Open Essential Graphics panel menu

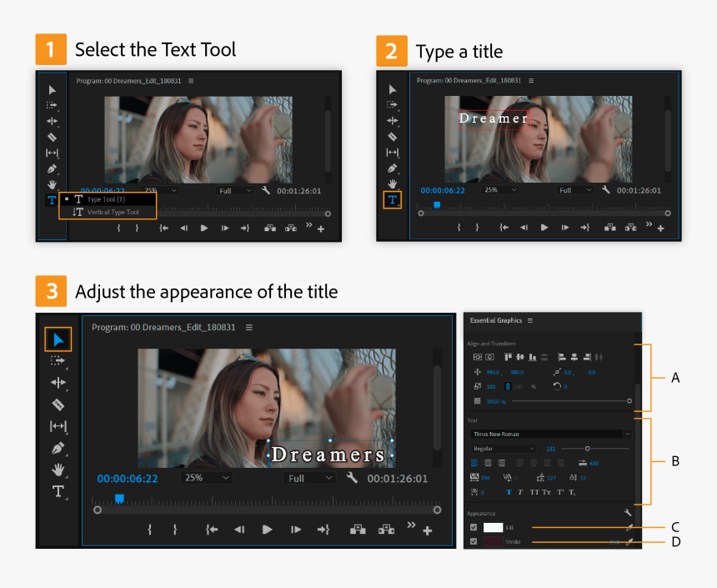point(530,320)
